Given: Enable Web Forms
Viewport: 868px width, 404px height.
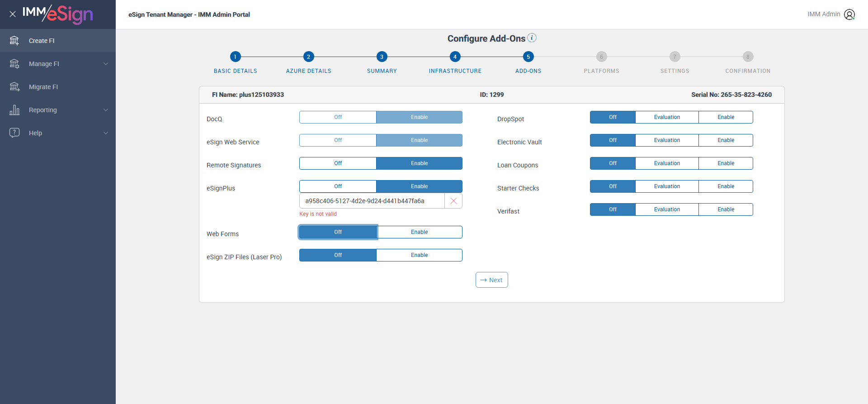Looking at the screenshot, I should click(419, 232).
